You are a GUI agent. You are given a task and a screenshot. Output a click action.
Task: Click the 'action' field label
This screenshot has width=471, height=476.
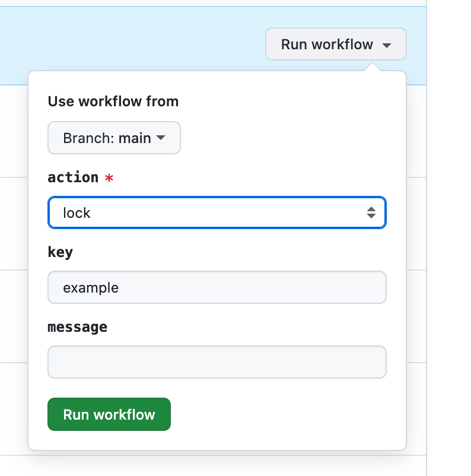click(x=73, y=177)
